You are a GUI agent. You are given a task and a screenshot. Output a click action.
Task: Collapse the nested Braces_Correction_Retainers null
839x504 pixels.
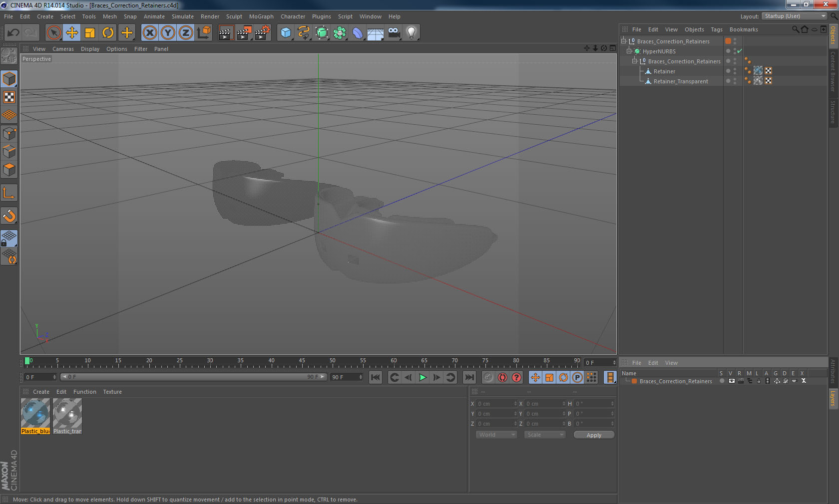(x=635, y=61)
